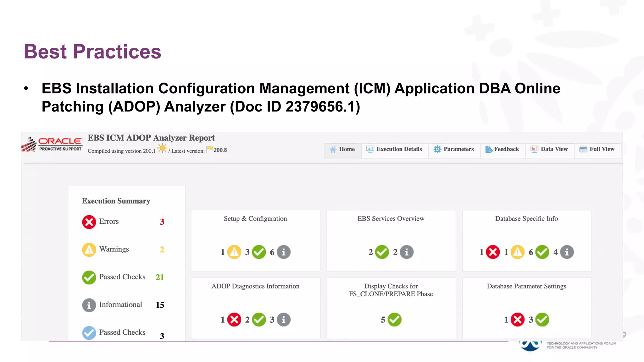Click the flag icon beside latest version
Screen dimensions: 644x362
(x=210, y=149)
